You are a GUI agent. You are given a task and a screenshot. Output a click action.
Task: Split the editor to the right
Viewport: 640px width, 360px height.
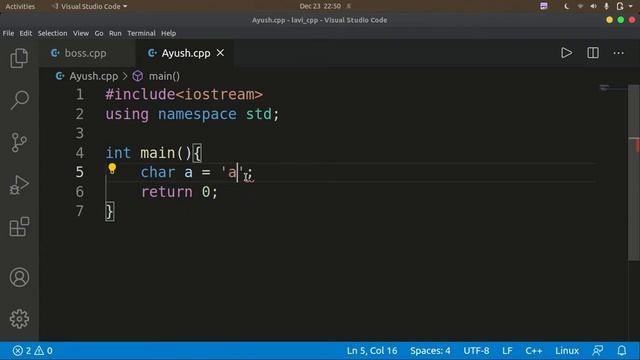[593, 53]
